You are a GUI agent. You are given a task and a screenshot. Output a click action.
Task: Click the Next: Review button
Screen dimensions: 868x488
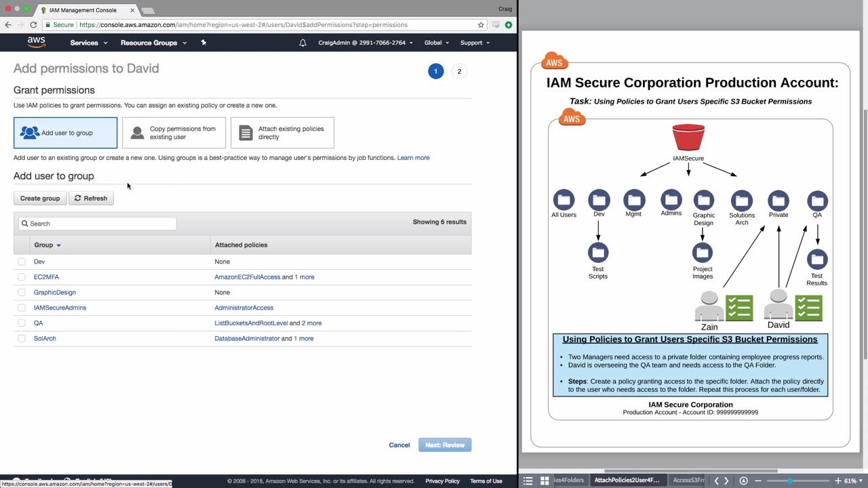coord(445,445)
